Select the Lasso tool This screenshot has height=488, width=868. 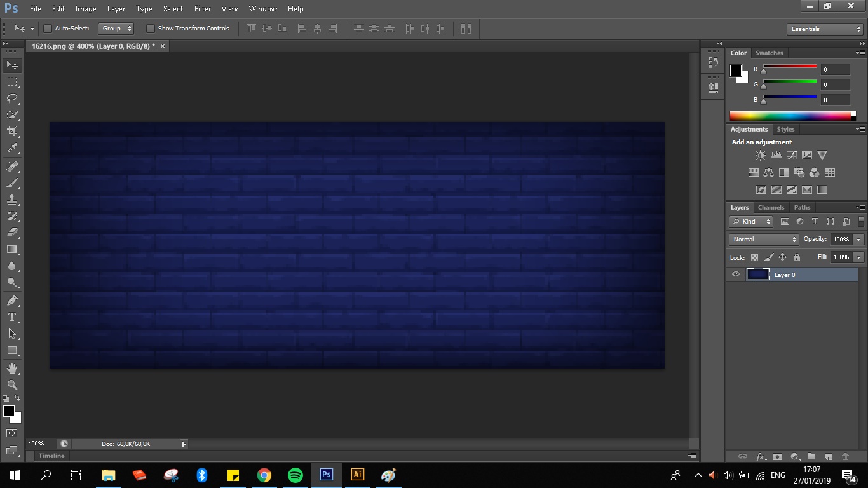tap(12, 98)
